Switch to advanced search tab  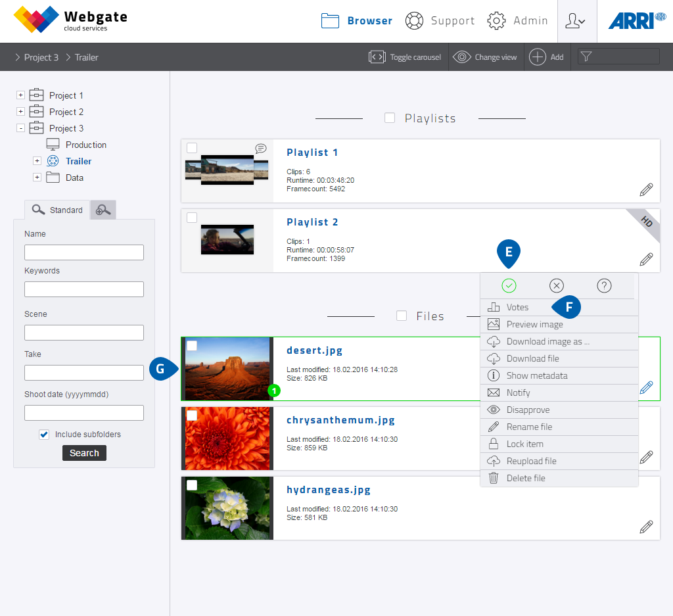point(103,210)
